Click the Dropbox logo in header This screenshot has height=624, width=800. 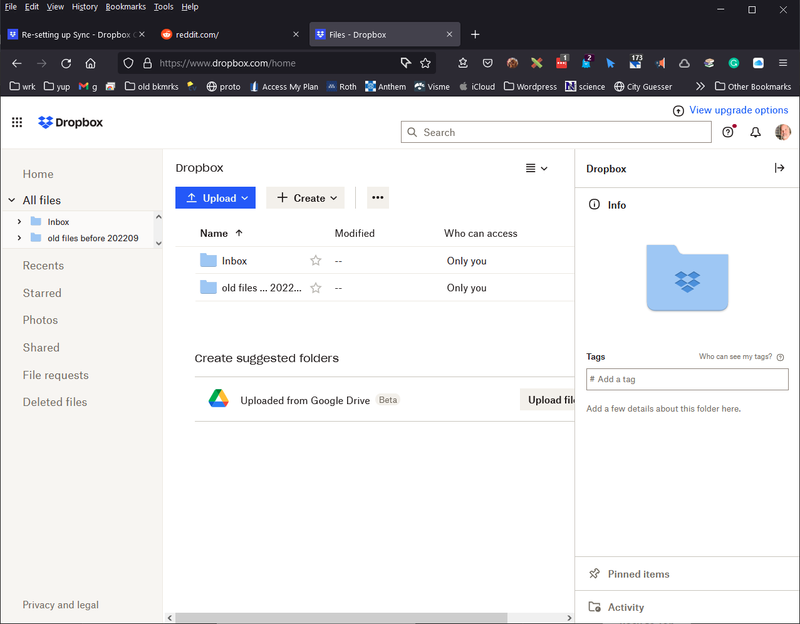click(x=70, y=122)
